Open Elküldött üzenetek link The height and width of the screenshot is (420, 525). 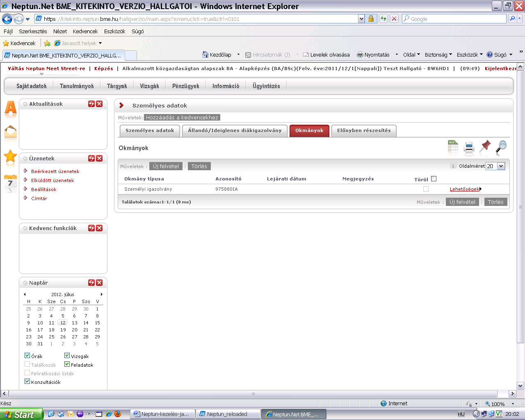(52, 180)
